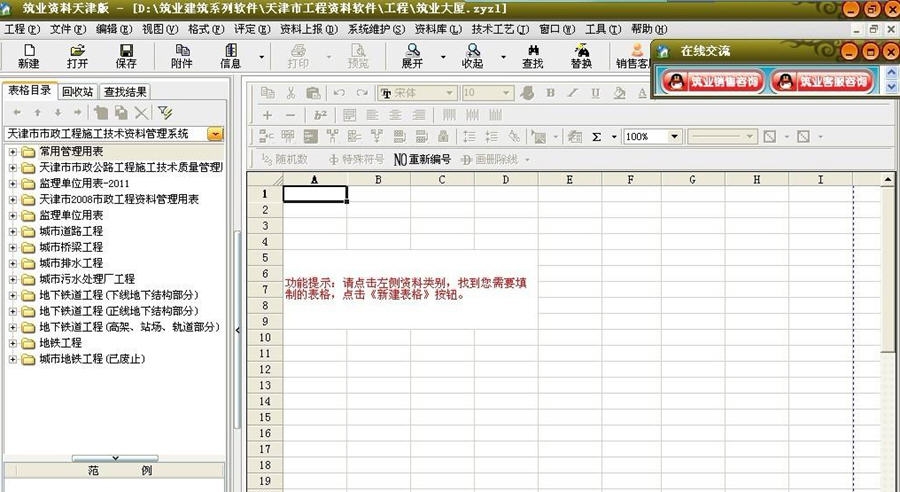Open the font size 10 dropdown
Viewport: 900px width, 492px height.
(506, 92)
